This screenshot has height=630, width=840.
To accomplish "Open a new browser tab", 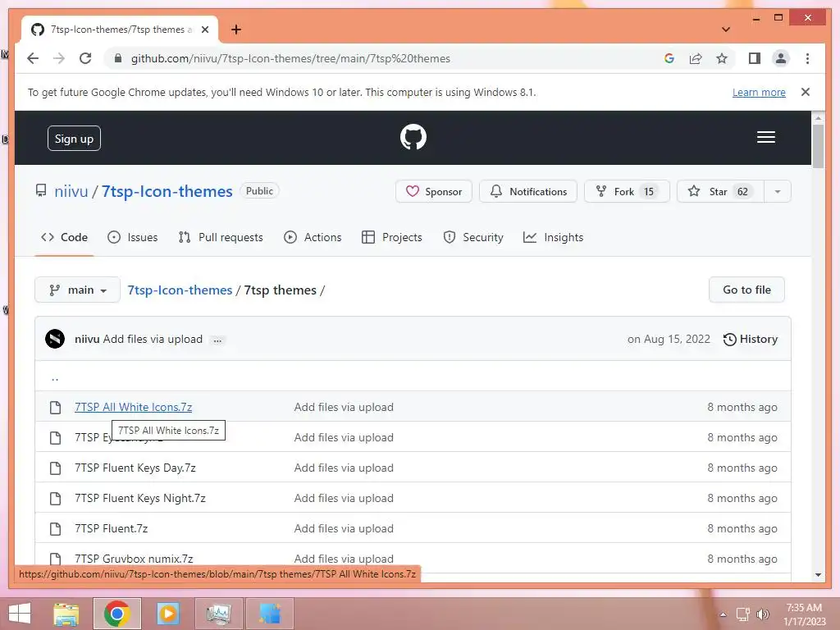I will (235, 30).
